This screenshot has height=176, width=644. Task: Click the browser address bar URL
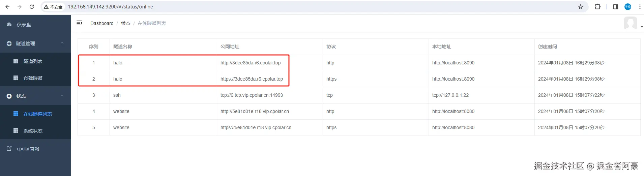(x=110, y=7)
